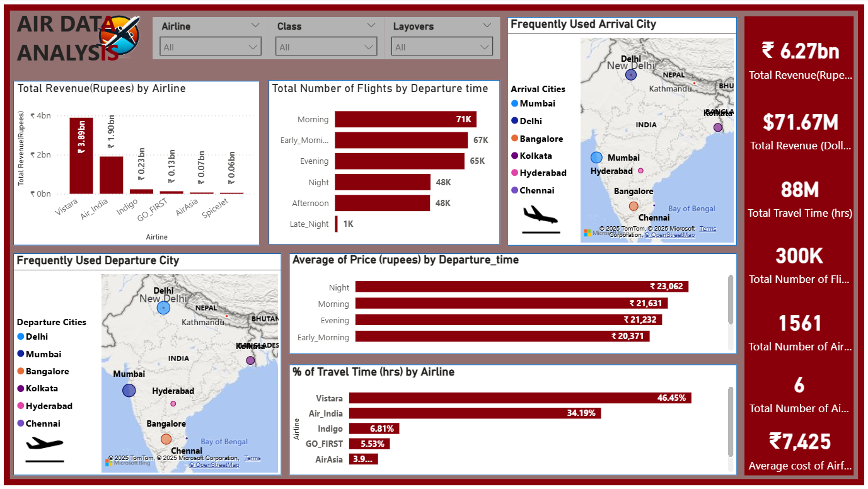Click the airplane logo beside the dashboard title

[x=121, y=37]
